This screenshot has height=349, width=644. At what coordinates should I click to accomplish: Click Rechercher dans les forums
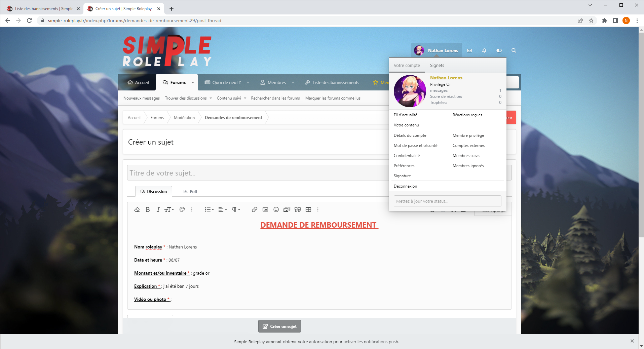pos(275,98)
